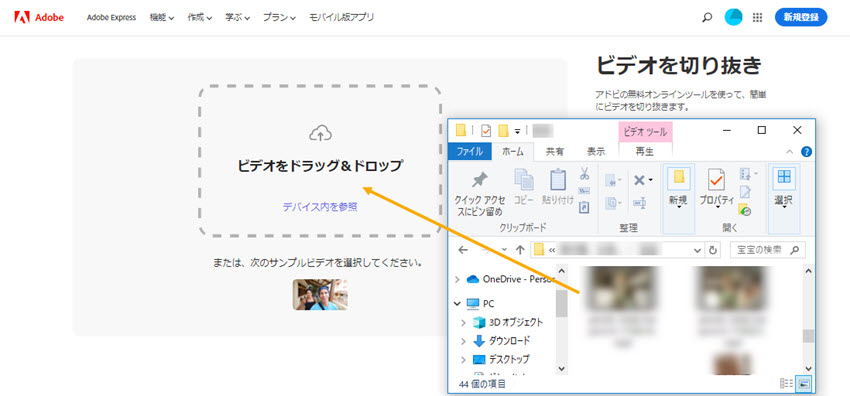Open the Adobe apps grid icon
The width and height of the screenshot is (850, 396).
tap(758, 17)
